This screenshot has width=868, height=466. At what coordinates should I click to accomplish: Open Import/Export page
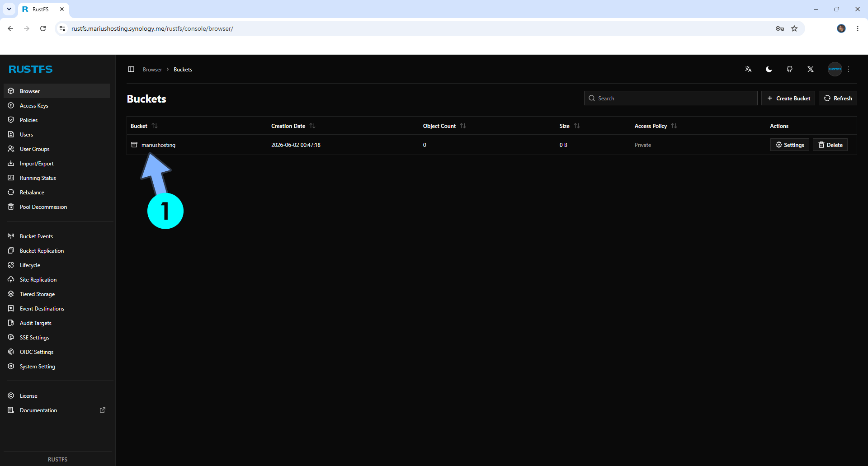(x=57, y=163)
